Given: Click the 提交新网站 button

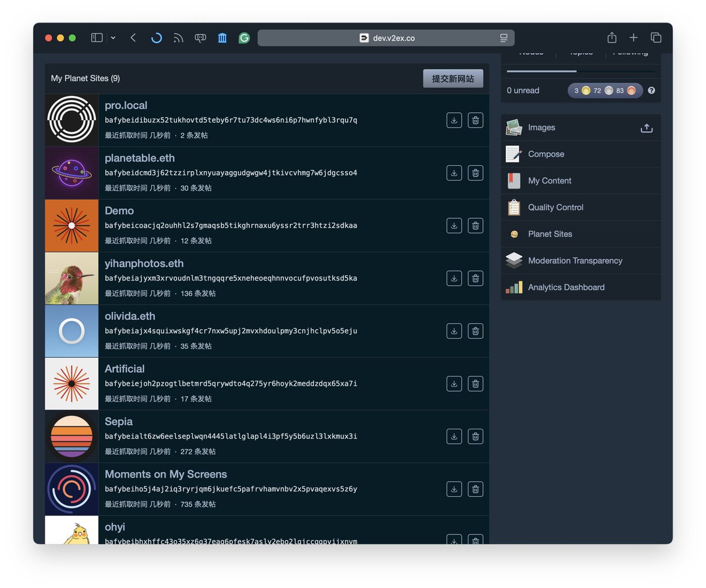Looking at the screenshot, I should click(453, 78).
